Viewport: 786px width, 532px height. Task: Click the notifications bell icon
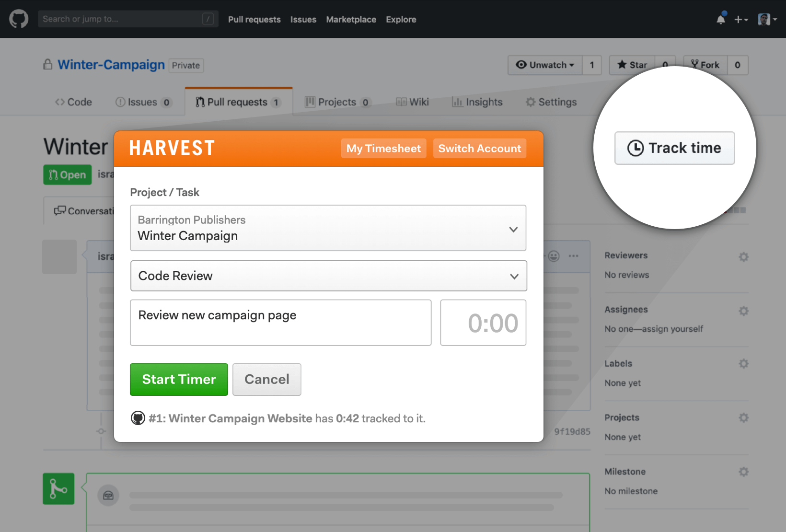721,19
